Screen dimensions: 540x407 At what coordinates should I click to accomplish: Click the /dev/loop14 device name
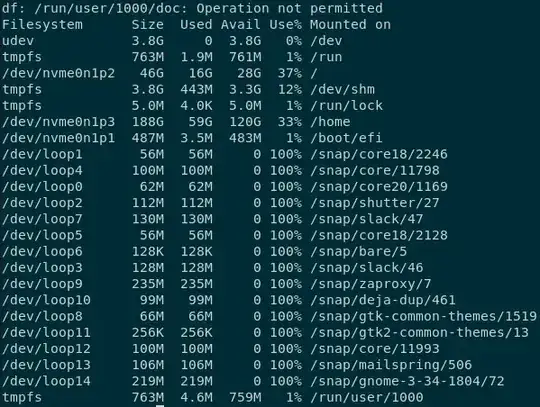[x=46, y=381]
